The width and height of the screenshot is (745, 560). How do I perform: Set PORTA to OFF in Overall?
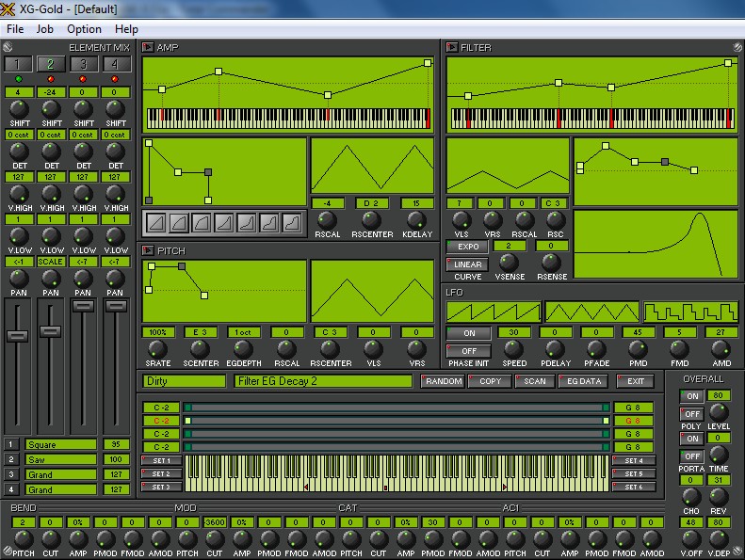(x=691, y=456)
